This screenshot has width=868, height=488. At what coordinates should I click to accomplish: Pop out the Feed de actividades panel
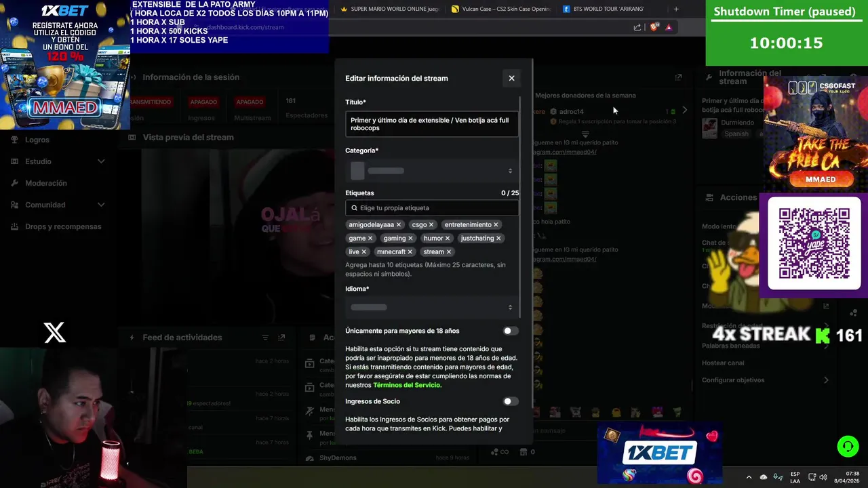point(281,338)
